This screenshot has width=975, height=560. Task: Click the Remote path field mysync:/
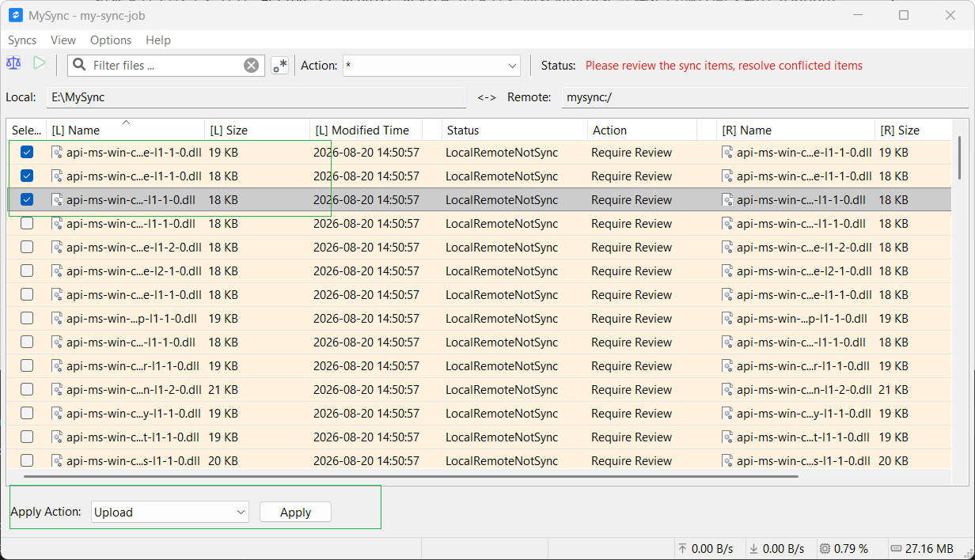click(x=764, y=97)
